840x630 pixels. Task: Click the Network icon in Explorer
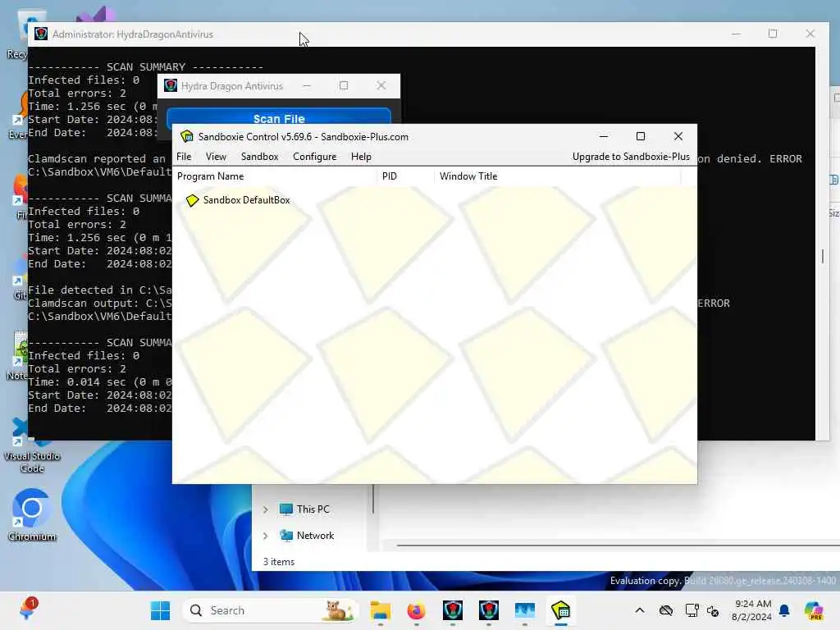point(286,535)
